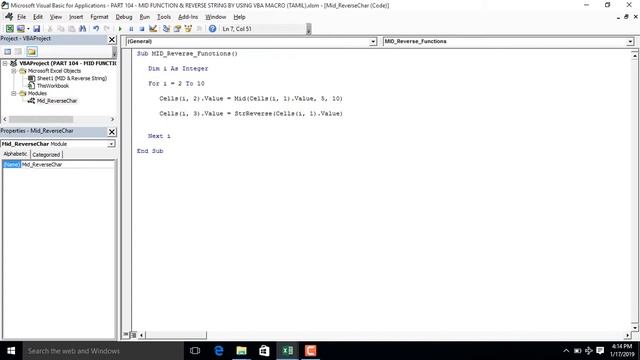Open the Edit menu

click(38, 17)
